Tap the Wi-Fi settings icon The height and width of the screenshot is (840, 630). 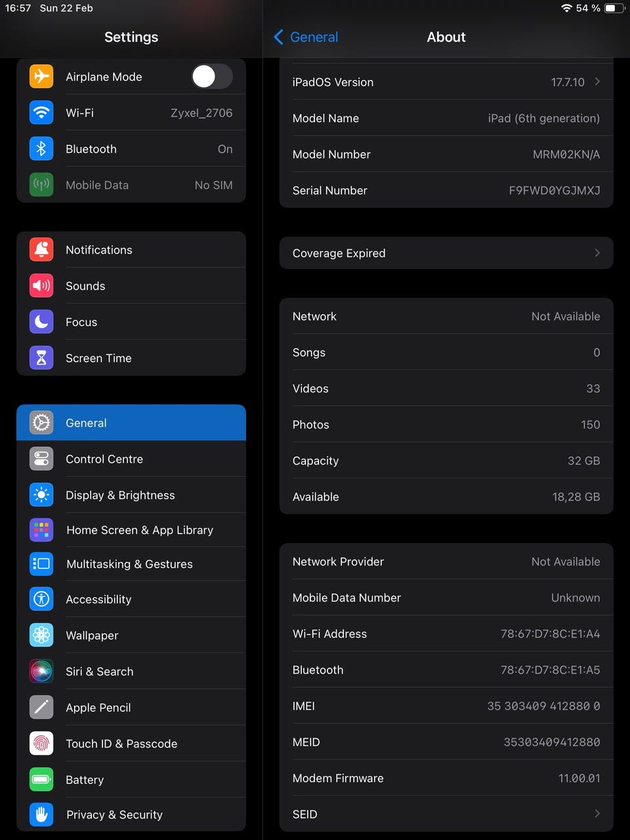[41, 112]
